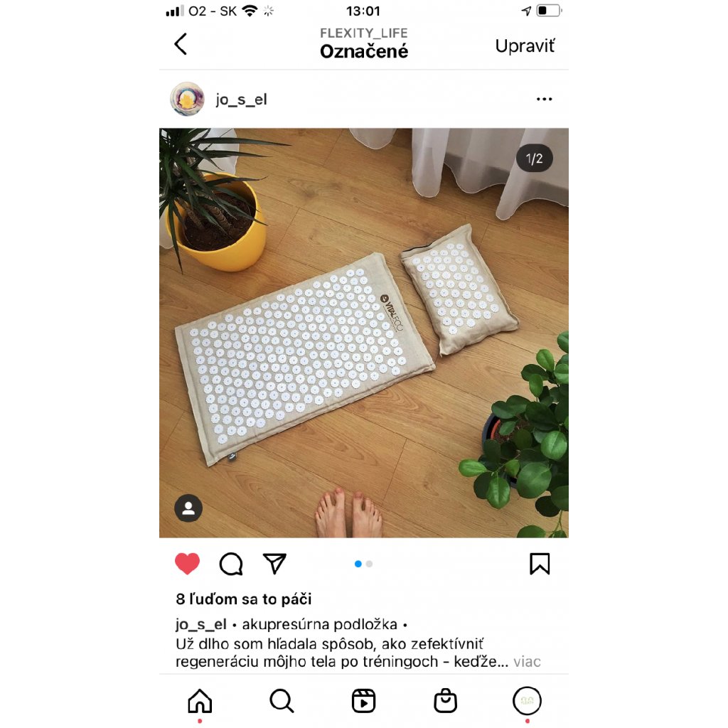Toggle the bookmark save icon
The height and width of the screenshot is (728, 728).
pos(540,564)
